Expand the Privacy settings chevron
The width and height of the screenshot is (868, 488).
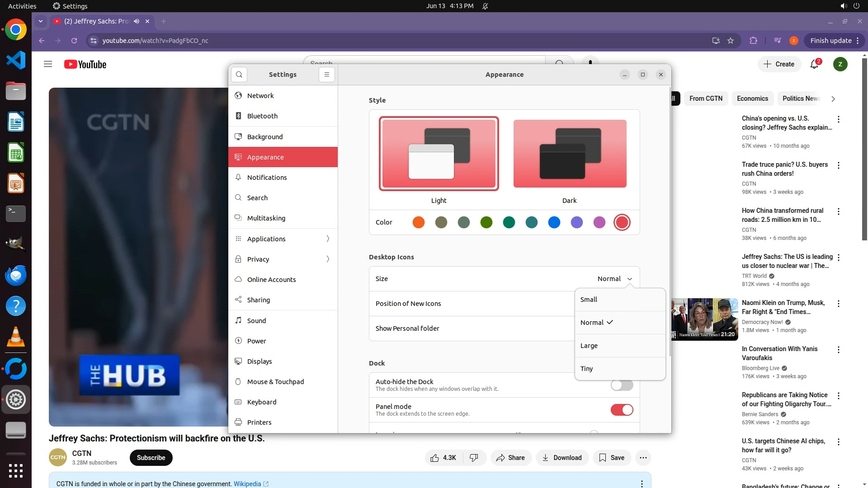328,259
